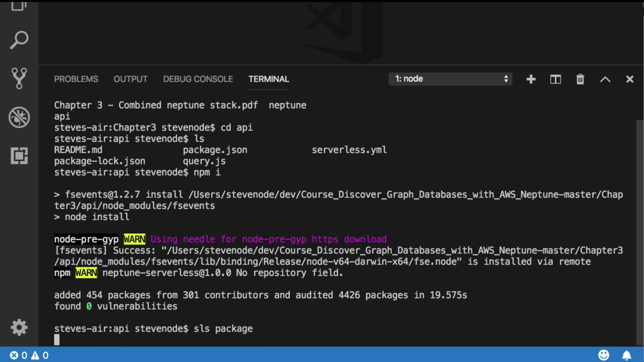
Task: Click the feedback smiley icon
Action: tap(604, 355)
